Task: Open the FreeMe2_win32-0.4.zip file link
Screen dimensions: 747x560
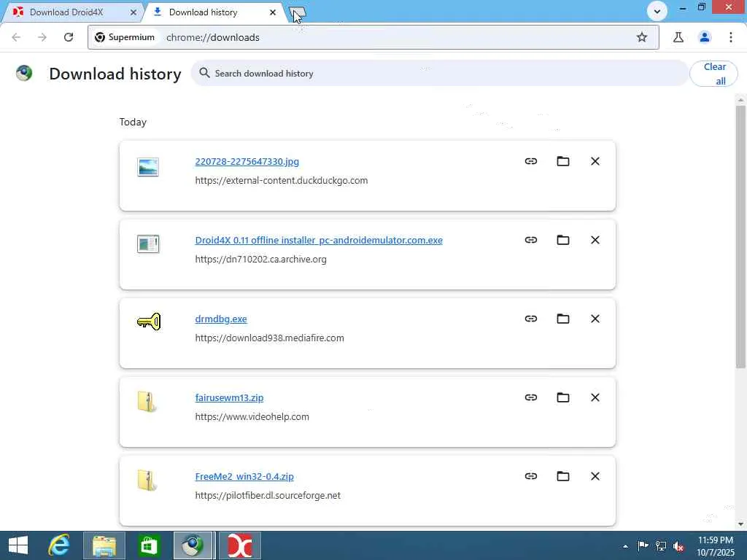Action: [x=244, y=476]
